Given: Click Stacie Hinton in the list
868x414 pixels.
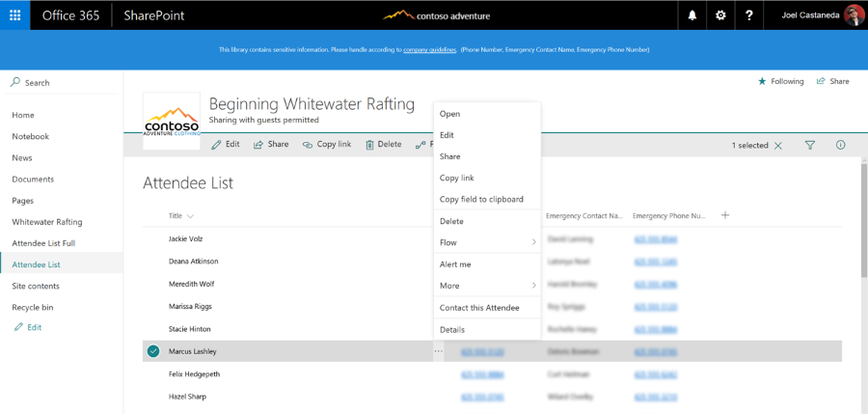Looking at the screenshot, I should point(189,329).
